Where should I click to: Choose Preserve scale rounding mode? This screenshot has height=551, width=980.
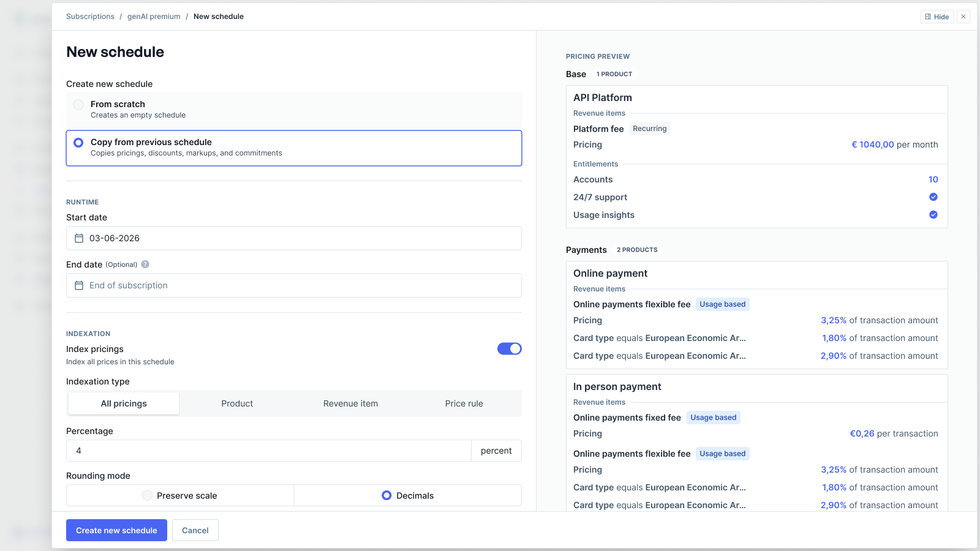(180, 495)
